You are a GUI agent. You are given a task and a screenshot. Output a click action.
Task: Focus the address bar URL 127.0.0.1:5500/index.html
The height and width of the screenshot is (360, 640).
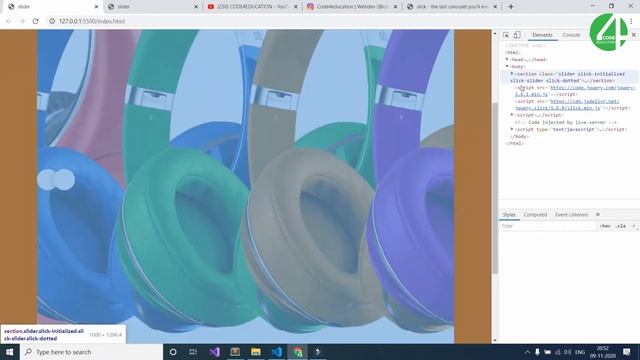pos(92,21)
